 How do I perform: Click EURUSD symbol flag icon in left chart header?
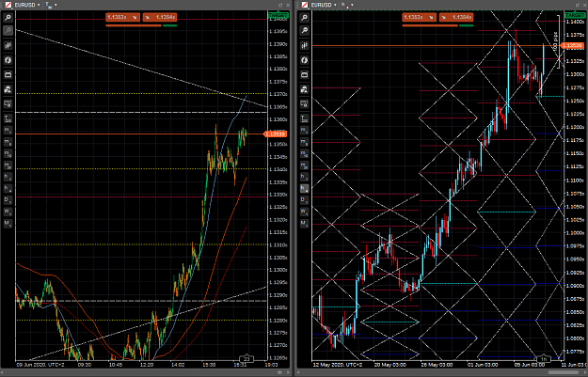tap(8, 5)
